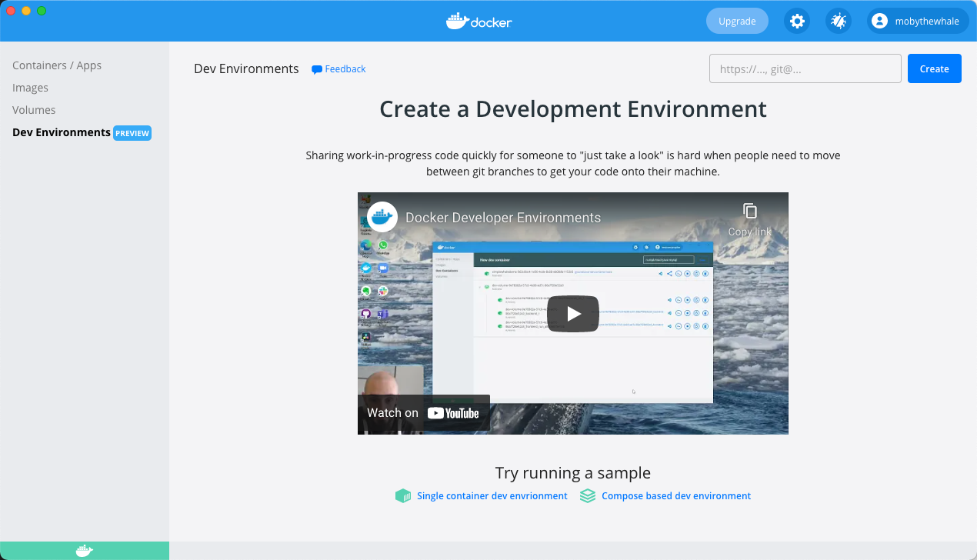The image size is (977, 560).
Task: Select Containers / Apps in the sidebar
Action: tap(56, 65)
